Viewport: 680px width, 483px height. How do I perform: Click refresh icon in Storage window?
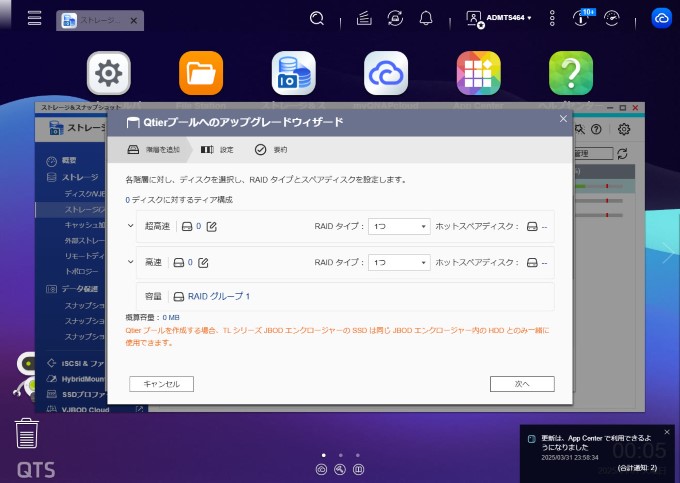tap(622, 153)
